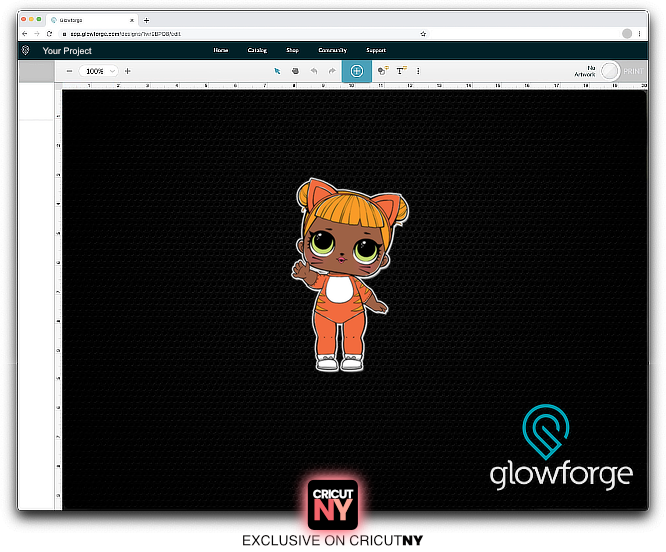666x552 pixels.
Task: Click the highlighted add artwork circle-plus button
Action: click(x=357, y=71)
